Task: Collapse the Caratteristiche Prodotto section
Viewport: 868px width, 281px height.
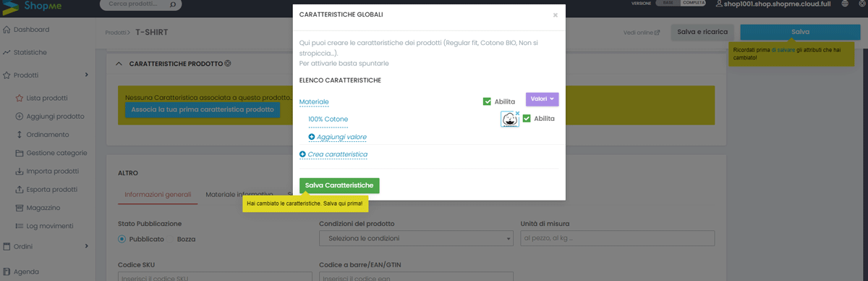Action: click(x=119, y=64)
